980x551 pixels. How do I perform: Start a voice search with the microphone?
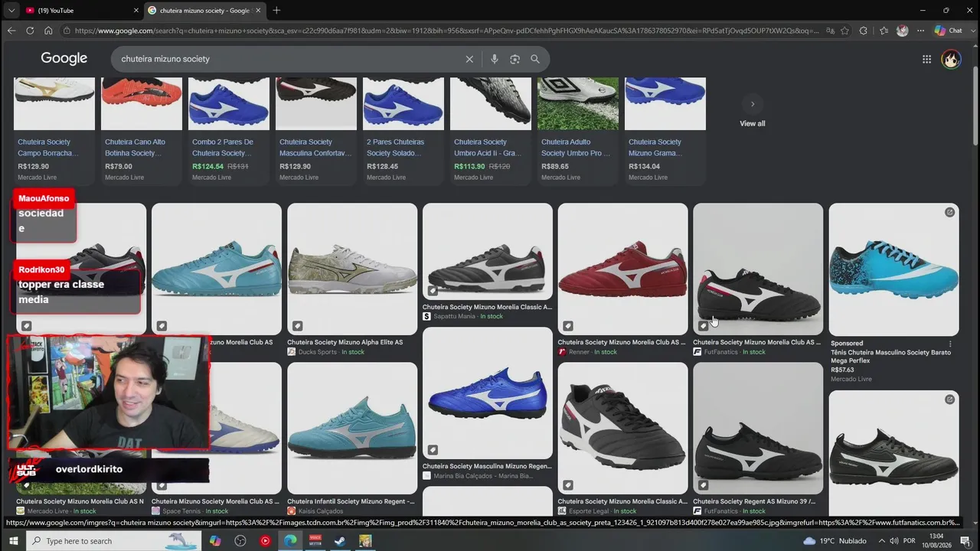[x=495, y=59]
